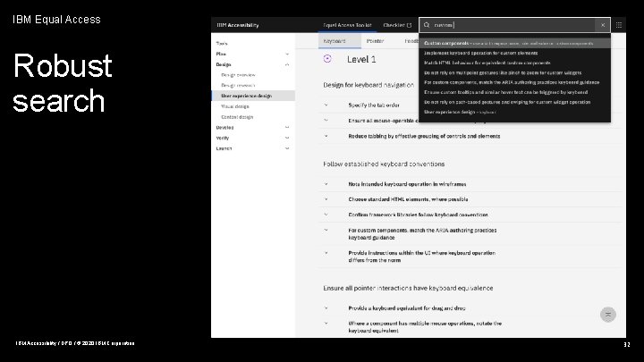Image resolution: width=644 pixels, height=362 pixels.
Task: Collapse the Design section chevron
Action: [x=287, y=64]
